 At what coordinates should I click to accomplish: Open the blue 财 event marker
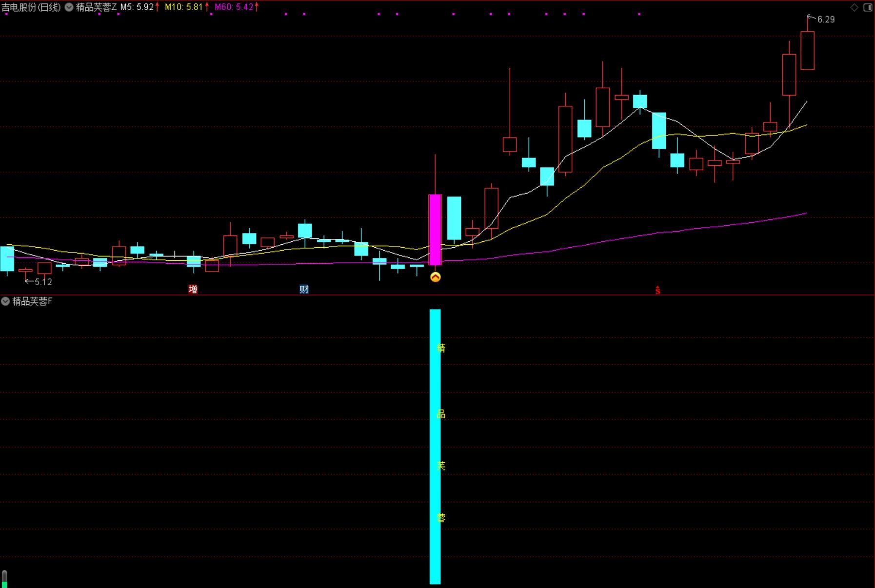[304, 289]
